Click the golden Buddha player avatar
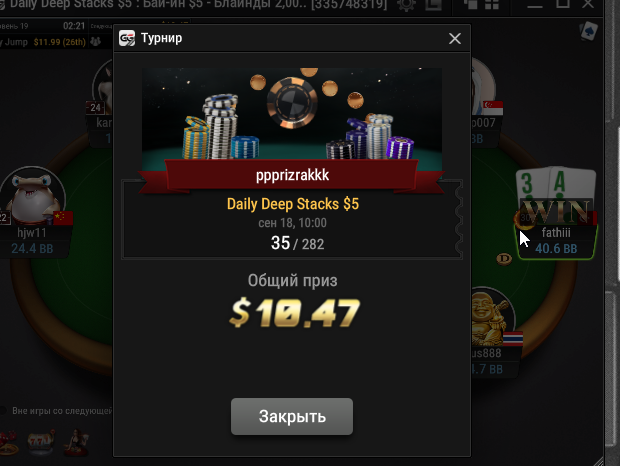This screenshot has height=466, width=620. tap(490, 318)
